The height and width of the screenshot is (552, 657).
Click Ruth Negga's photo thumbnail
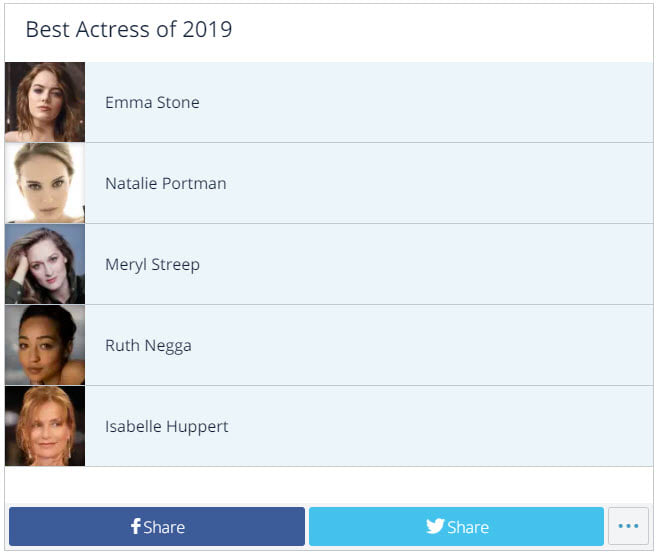pyautogui.click(x=45, y=345)
